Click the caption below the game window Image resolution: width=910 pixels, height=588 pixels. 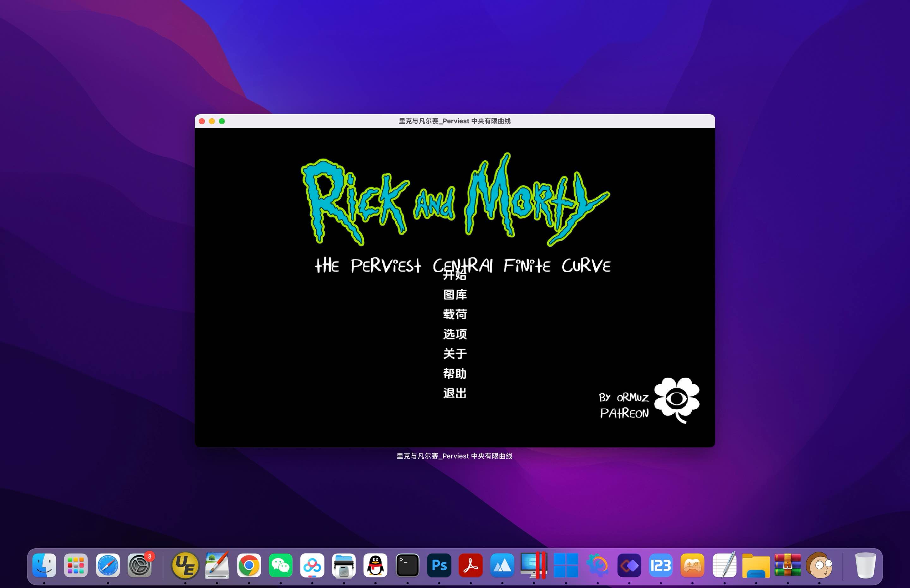455,456
